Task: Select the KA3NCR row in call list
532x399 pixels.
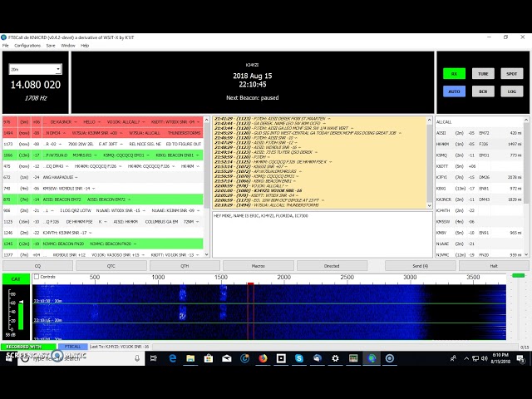Action: tap(479, 199)
